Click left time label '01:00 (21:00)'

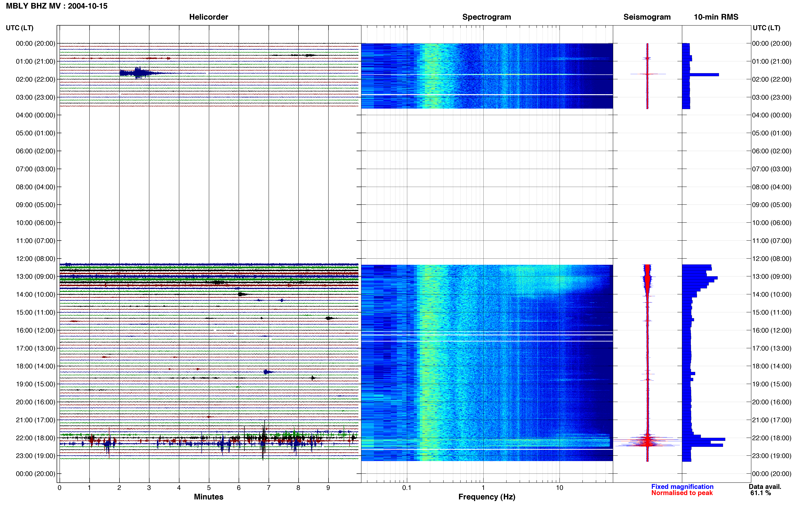click(36, 61)
